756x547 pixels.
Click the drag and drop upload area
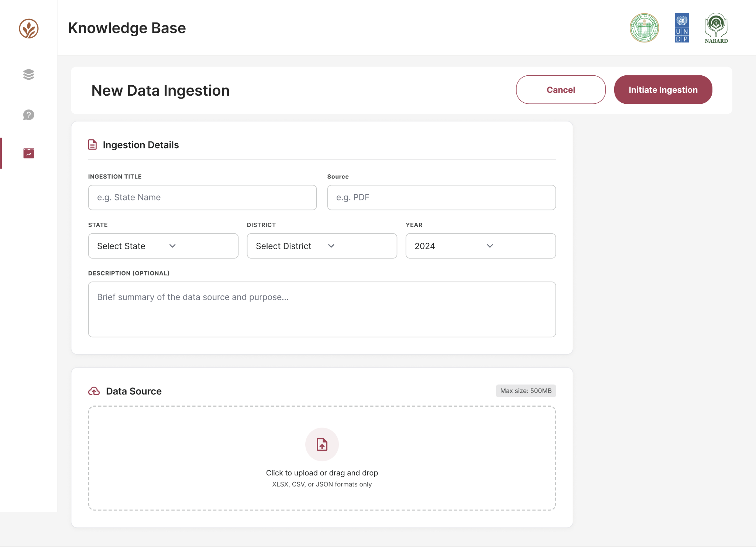(x=322, y=458)
